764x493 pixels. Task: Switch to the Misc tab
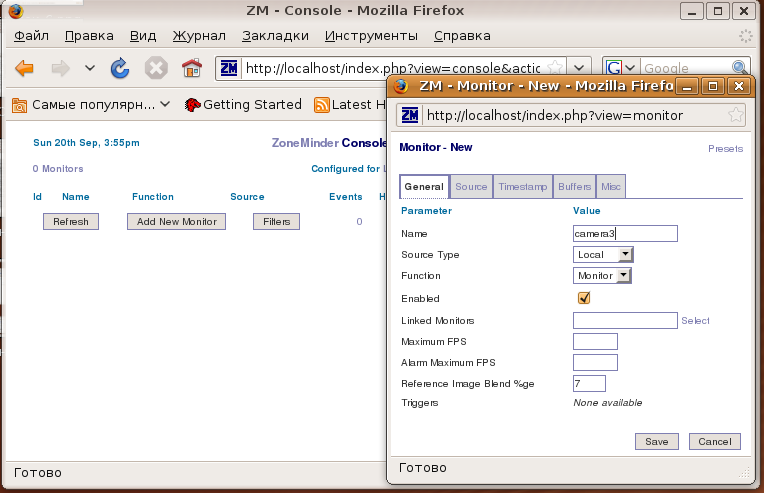coord(611,187)
